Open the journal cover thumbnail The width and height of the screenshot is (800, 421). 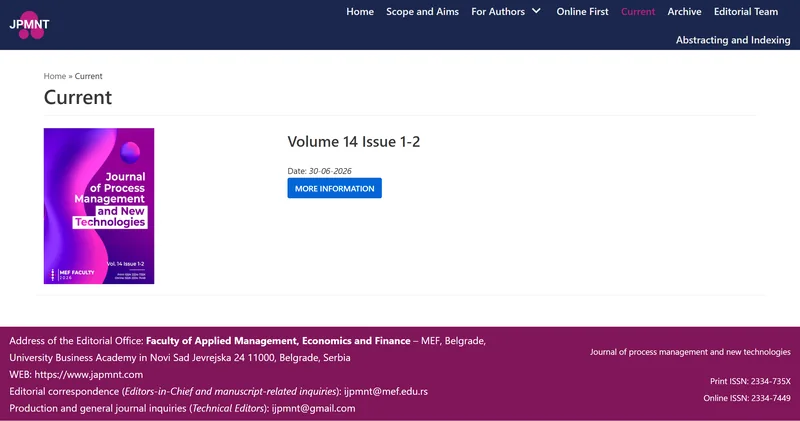pyautogui.click(x=99, y=206)
